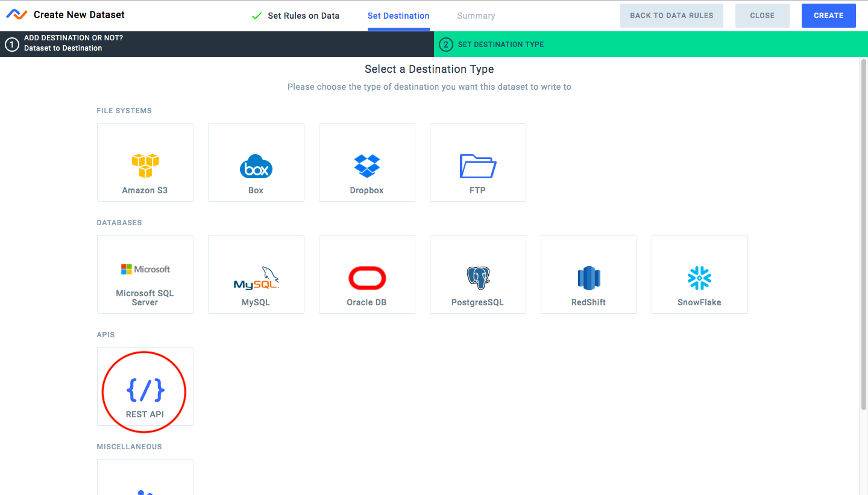Image resolution: width=868 pixels, height=495 pixels.
Task: Click the Dataset to Destination subtitle
Action: pos(63,48)
